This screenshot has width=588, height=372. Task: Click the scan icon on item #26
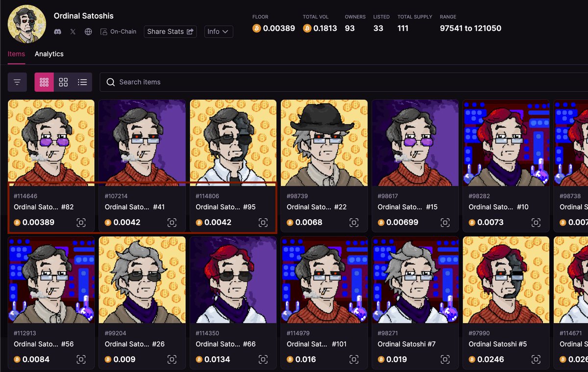coord(172,360)
